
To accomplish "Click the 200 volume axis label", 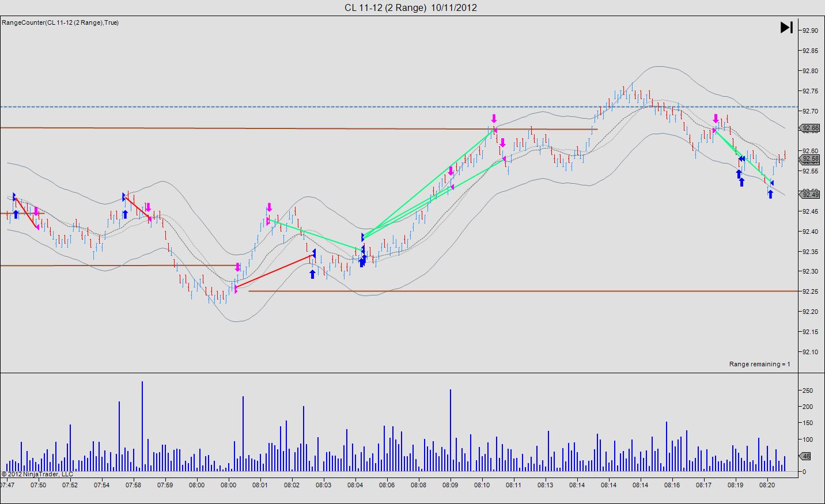I will tap(808, 407).
